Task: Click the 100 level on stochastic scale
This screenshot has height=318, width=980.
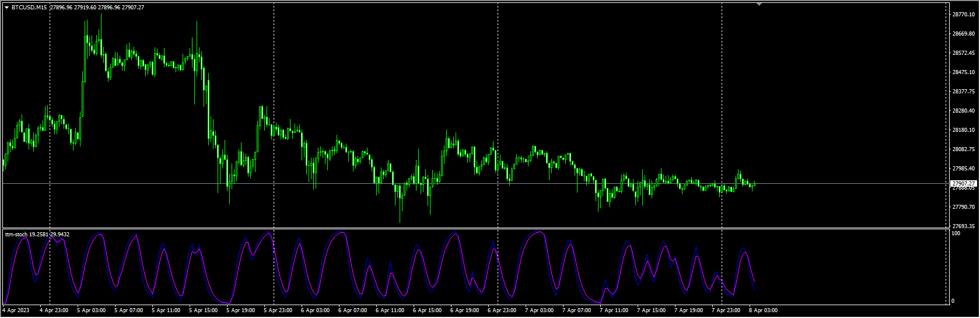Action: [956, 233]
